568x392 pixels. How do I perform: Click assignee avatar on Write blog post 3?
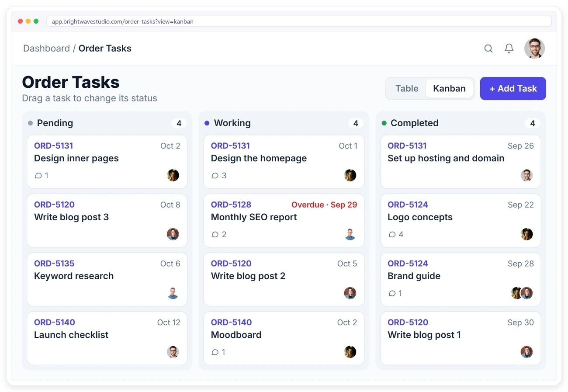(173, 234)
